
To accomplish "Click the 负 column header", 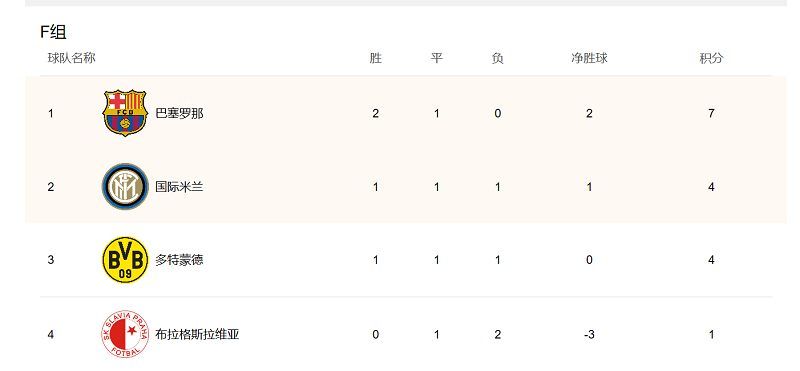I will point(497,58).
